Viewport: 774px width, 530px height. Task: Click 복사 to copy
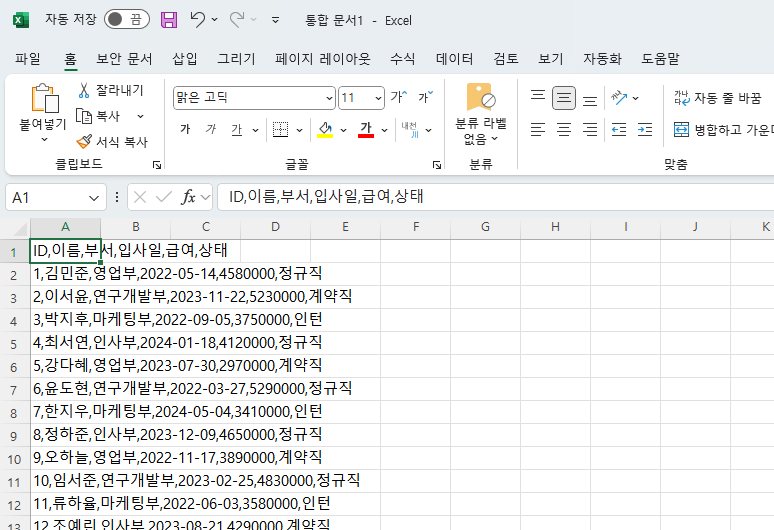[x=99, y=116]
